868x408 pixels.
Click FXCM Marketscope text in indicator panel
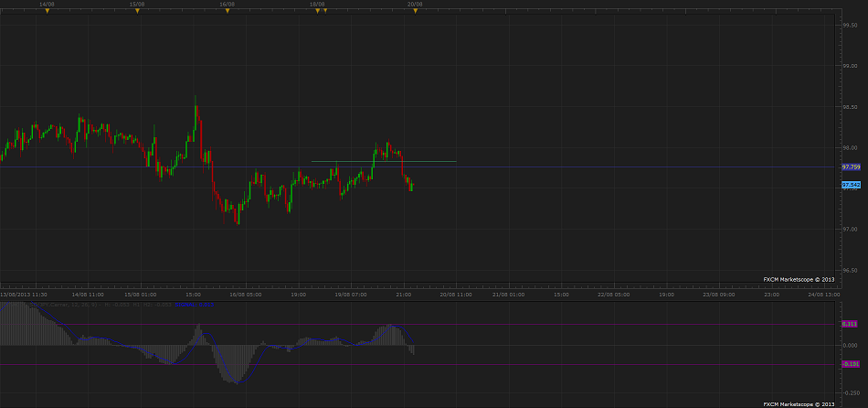(799, 403)
